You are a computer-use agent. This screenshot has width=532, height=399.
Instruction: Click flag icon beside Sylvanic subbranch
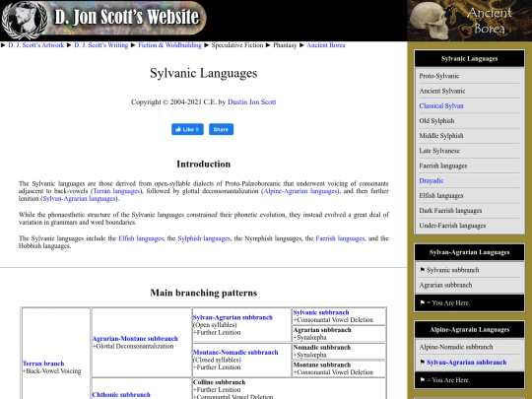tap(422, 270)
